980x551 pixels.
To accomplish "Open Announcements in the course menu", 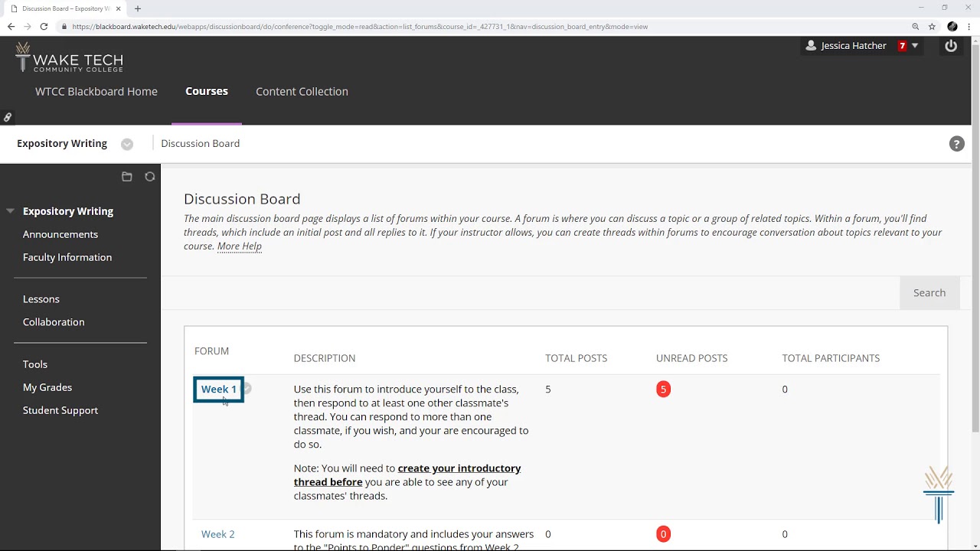I will [60, 234].
